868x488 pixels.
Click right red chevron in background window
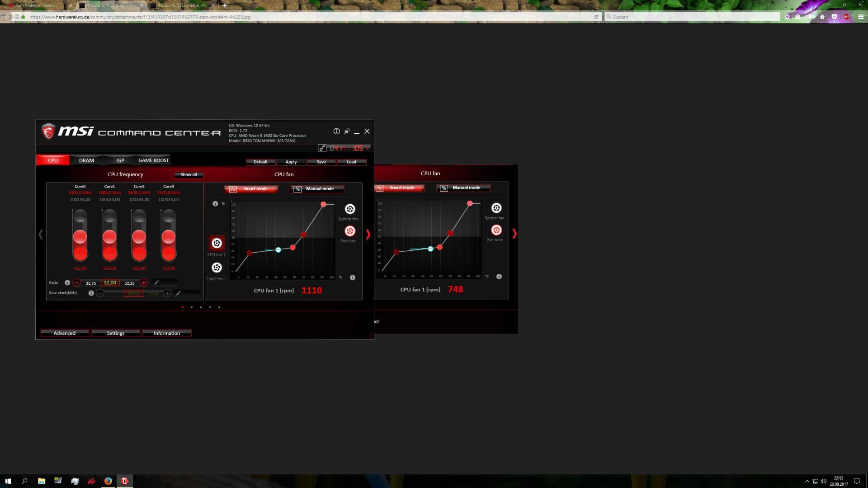pos(514,233)
